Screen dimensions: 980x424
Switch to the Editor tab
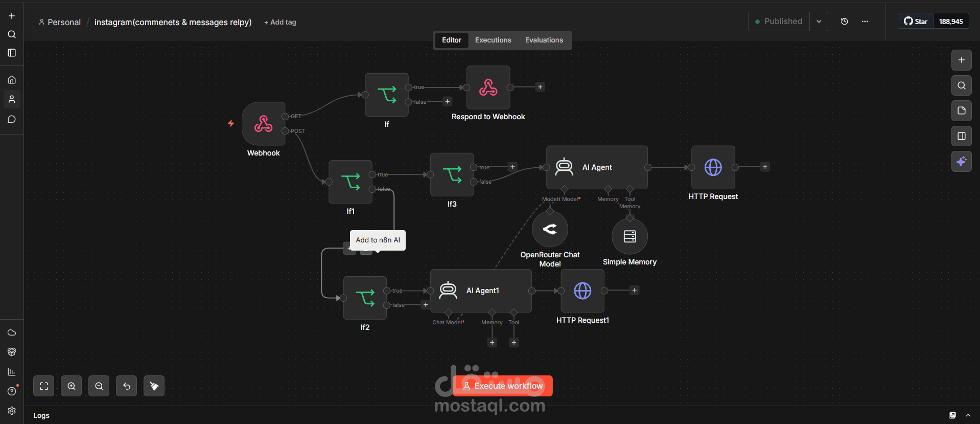tap(452, 40)
